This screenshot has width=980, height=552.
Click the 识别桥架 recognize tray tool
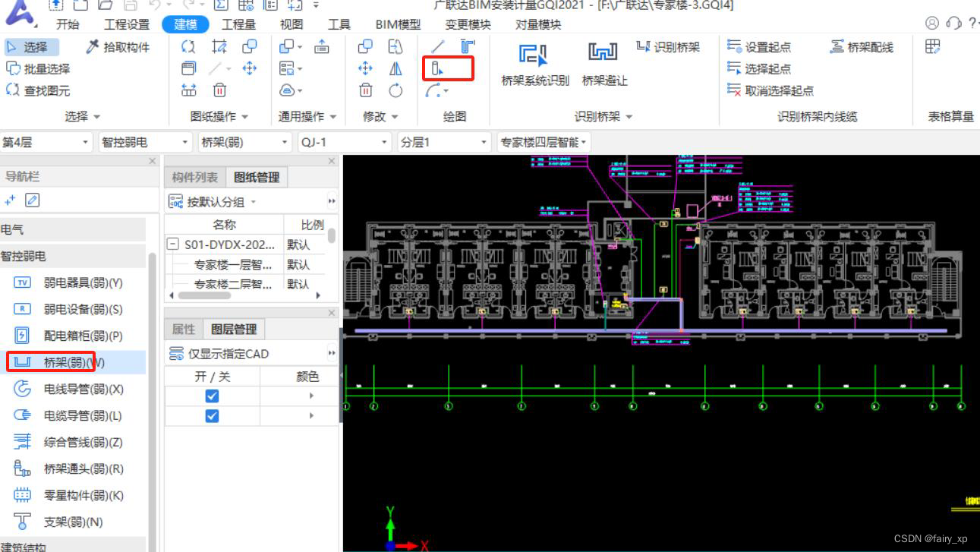coord(668,47)
